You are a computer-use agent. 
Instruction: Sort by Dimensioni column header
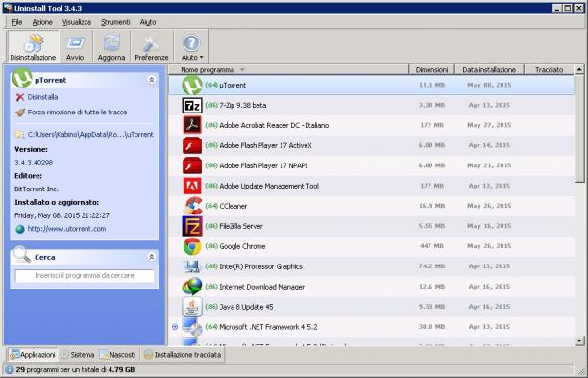pyautogui.click(x=431, y=70)
